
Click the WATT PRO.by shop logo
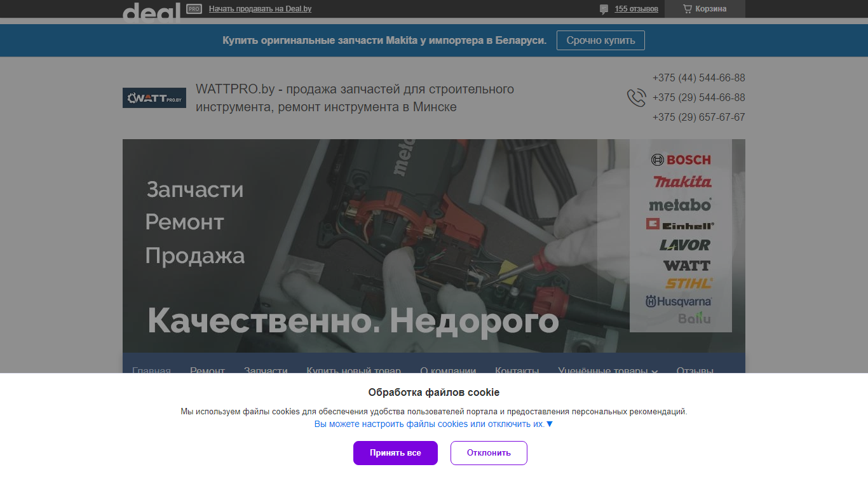[154, 98]
